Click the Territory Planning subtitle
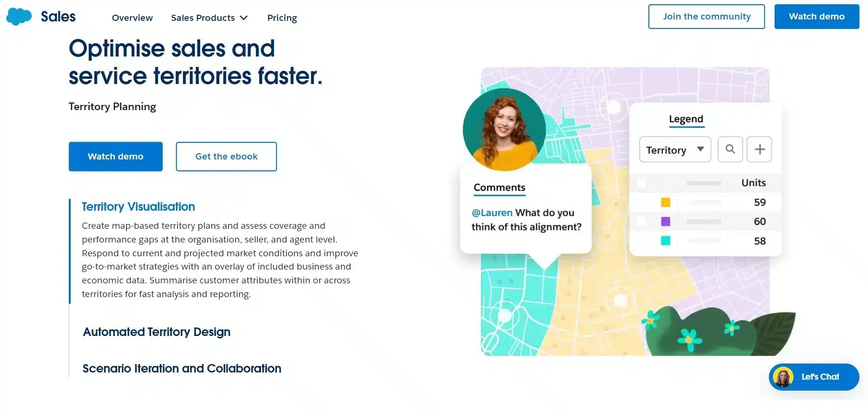Screen dimensions: 868x411 point(112,107)
